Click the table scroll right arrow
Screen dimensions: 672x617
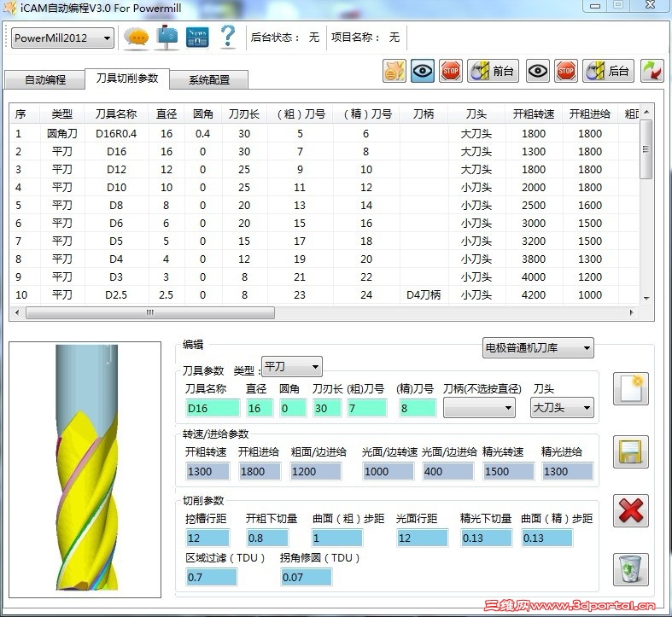[x=631, y=313]
